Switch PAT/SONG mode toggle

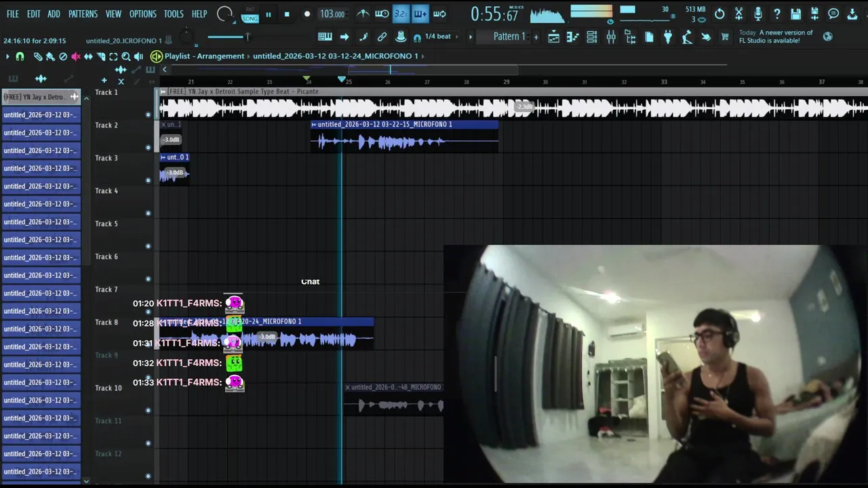pyautogui.click(x=250, y=14)
